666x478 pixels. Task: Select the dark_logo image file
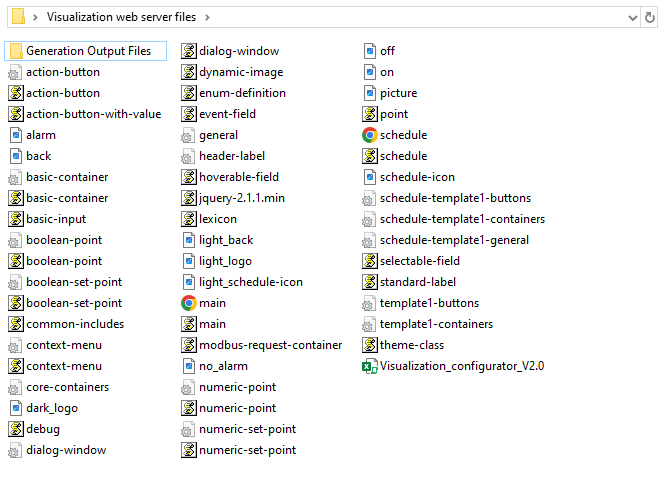coord(51,408)
